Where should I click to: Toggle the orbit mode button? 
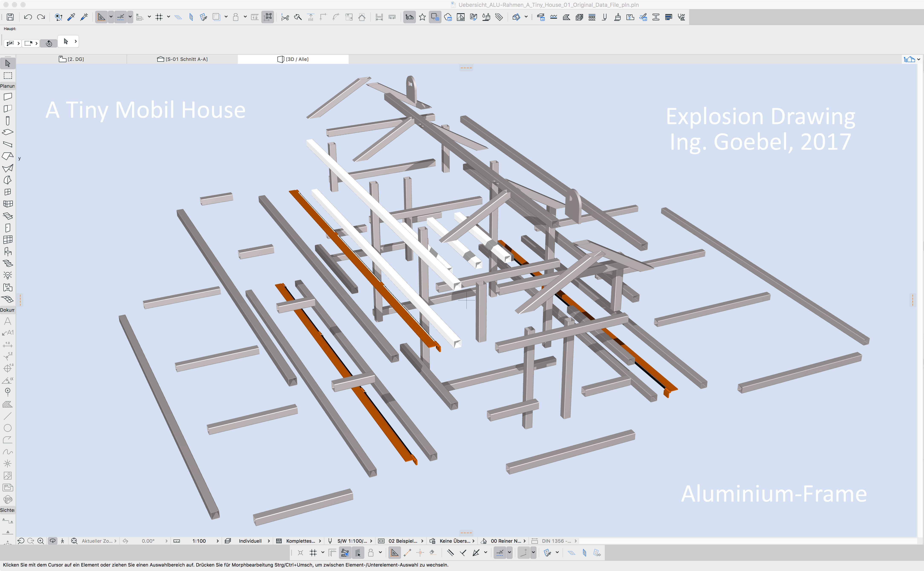coord(53,541)
